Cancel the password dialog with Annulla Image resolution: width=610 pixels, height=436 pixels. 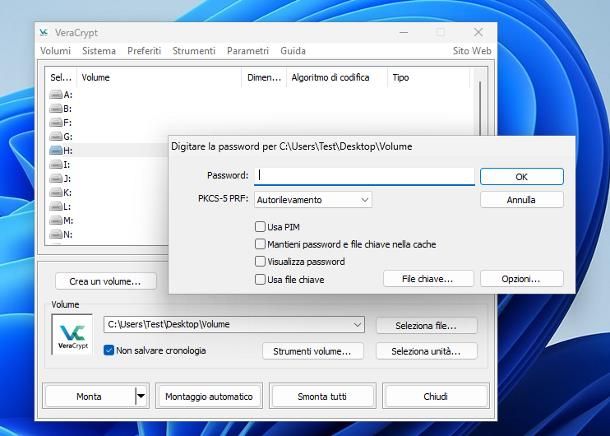(522, 200)
